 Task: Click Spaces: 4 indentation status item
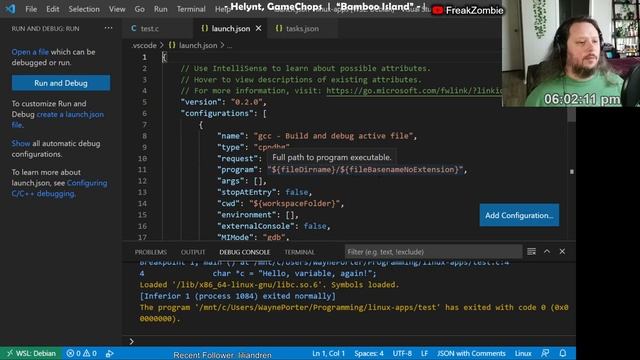[369, 353]
